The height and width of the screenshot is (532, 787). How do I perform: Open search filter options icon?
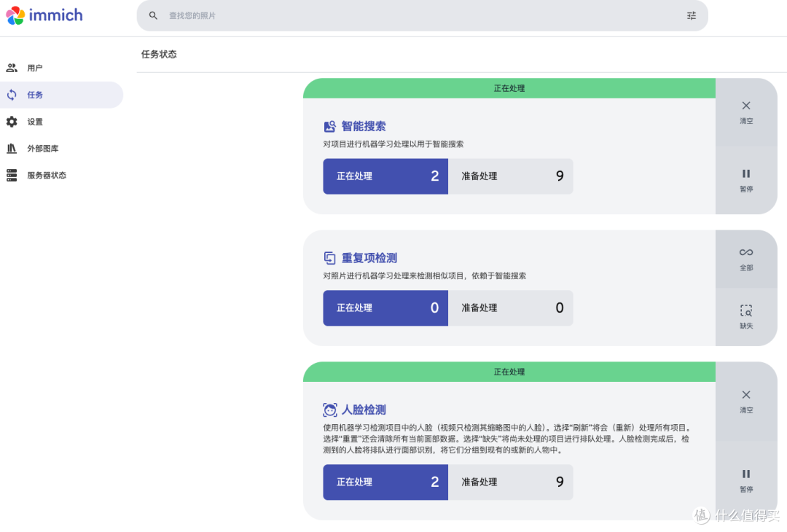point(691,15)
